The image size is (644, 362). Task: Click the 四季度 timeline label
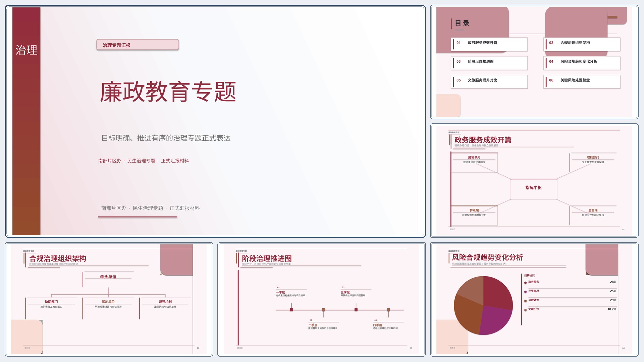tap(377, 325)
